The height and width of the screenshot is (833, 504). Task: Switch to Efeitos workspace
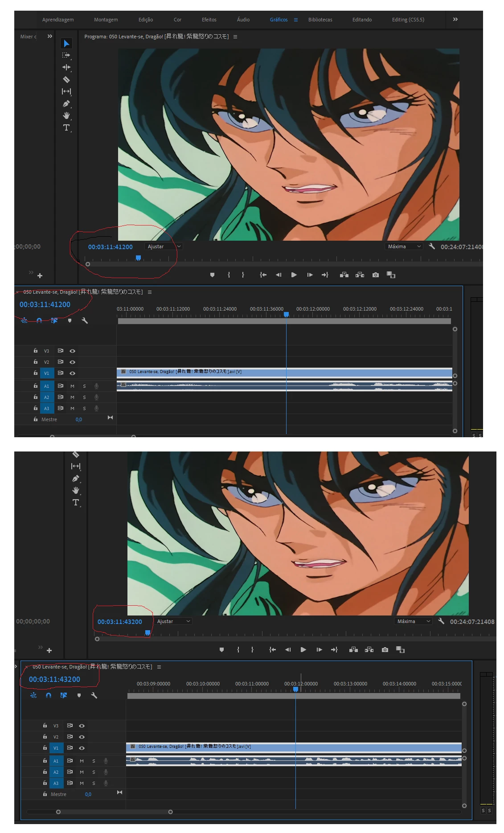(209, 20)
